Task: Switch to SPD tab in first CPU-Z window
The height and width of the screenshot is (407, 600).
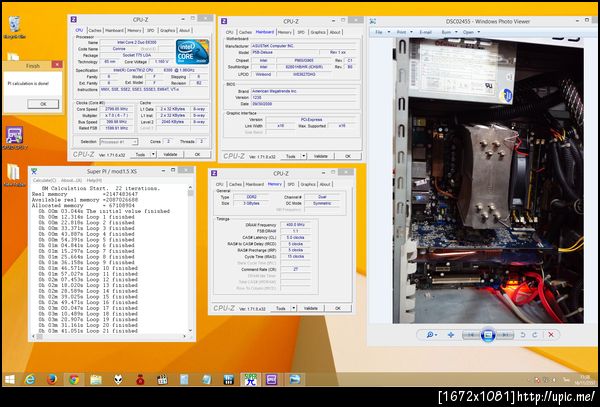Action: (x=151, y=30)
